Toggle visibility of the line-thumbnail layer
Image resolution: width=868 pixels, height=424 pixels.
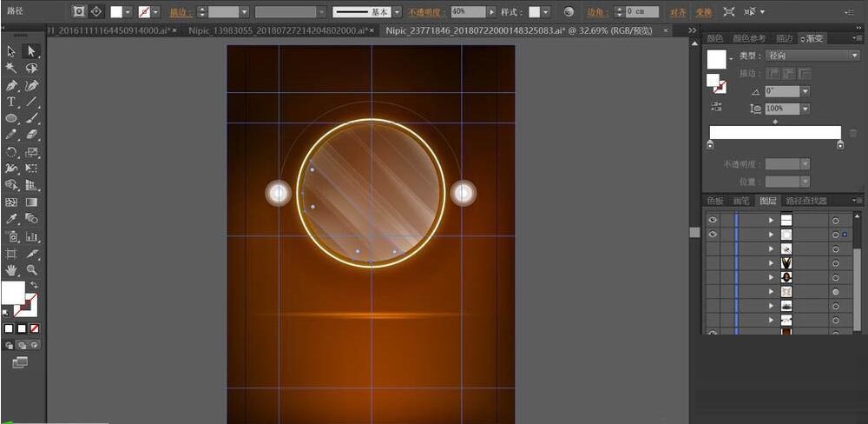(x=713, y=220)
